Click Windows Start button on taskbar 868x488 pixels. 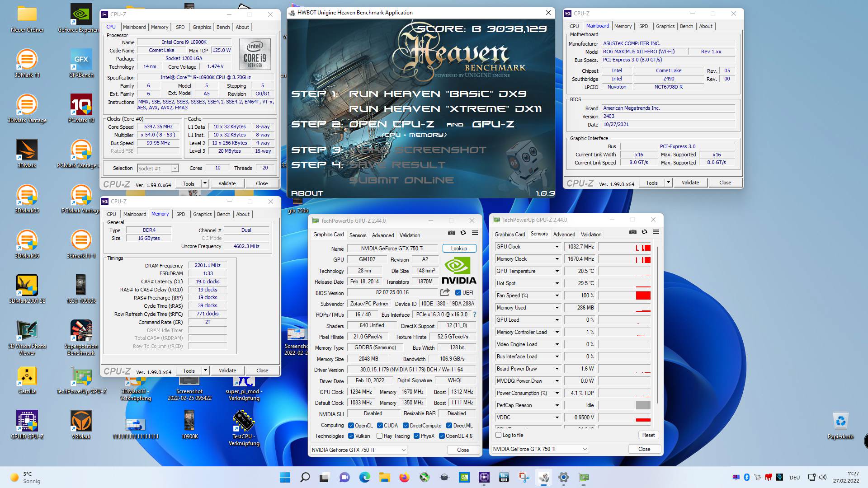[x=285, y=477]
